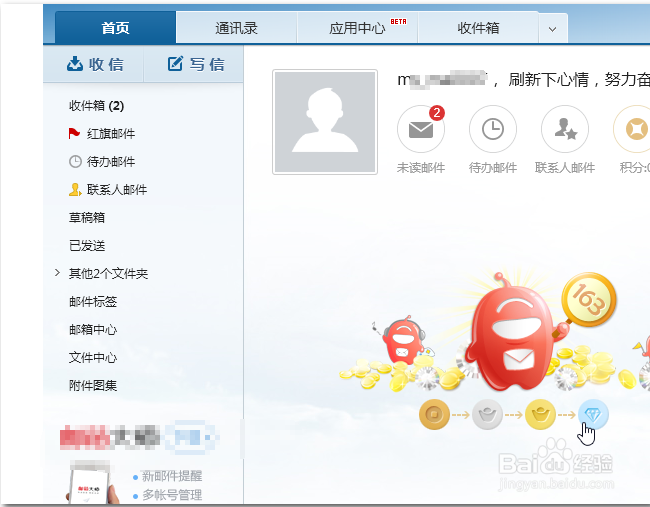Switch to the 收件箱 tab
The width and height of the screenshot is (650, 507).
[x=478, y=28]
